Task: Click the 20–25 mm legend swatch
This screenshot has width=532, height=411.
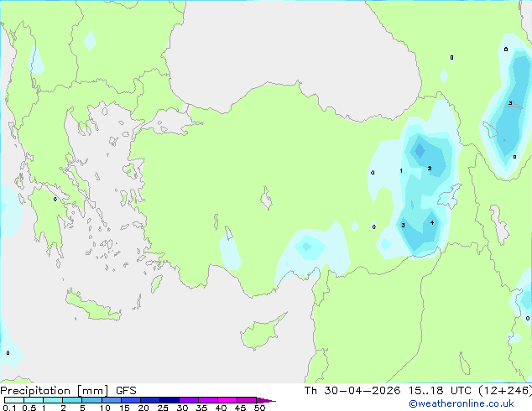Action: click(x=150, y=400)
